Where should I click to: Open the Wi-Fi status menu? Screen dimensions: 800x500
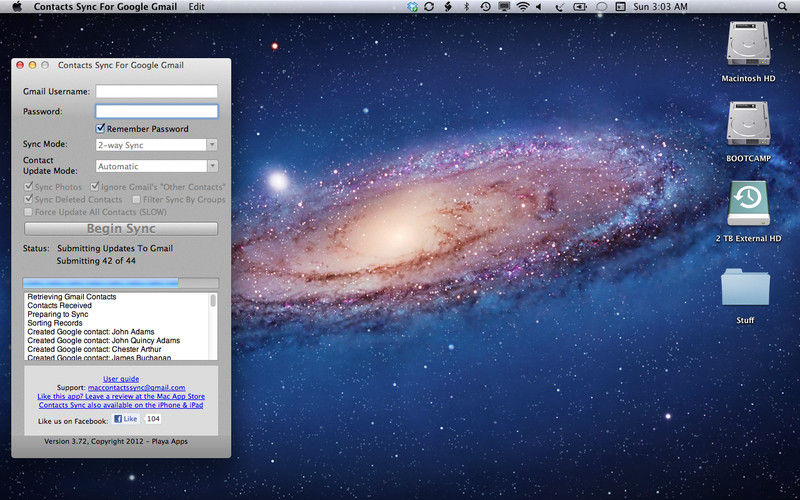[x=522, y=7]
